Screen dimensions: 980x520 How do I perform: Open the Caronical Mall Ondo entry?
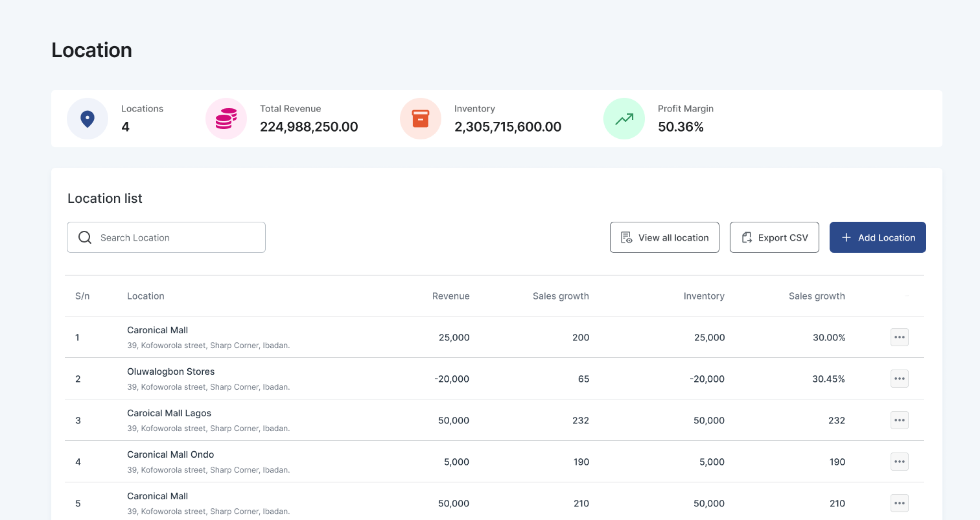click(170, 454)
